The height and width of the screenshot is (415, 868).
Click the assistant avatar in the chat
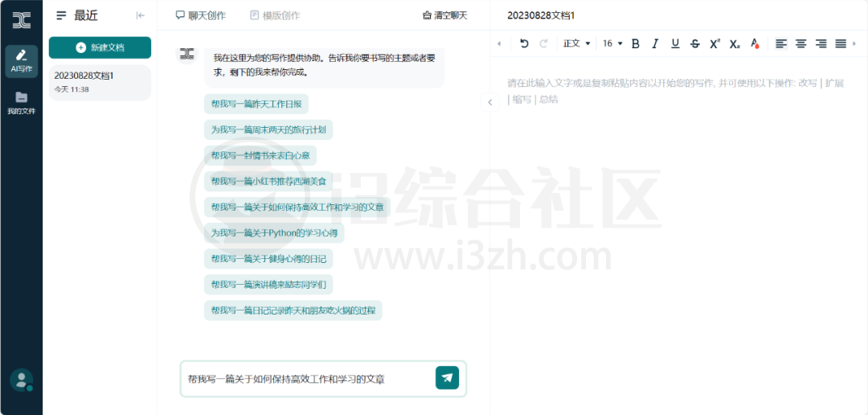[x=187, y=53]
